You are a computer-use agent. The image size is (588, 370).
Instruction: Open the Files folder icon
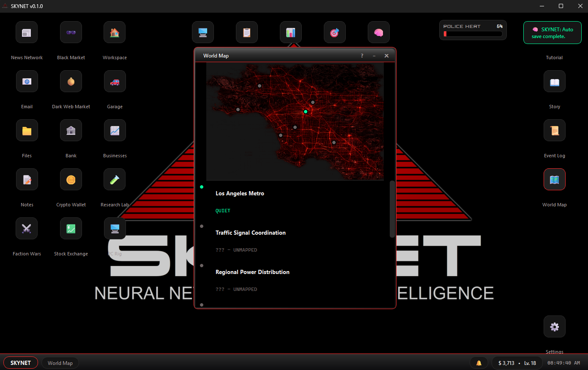click(x=27, y=131)
